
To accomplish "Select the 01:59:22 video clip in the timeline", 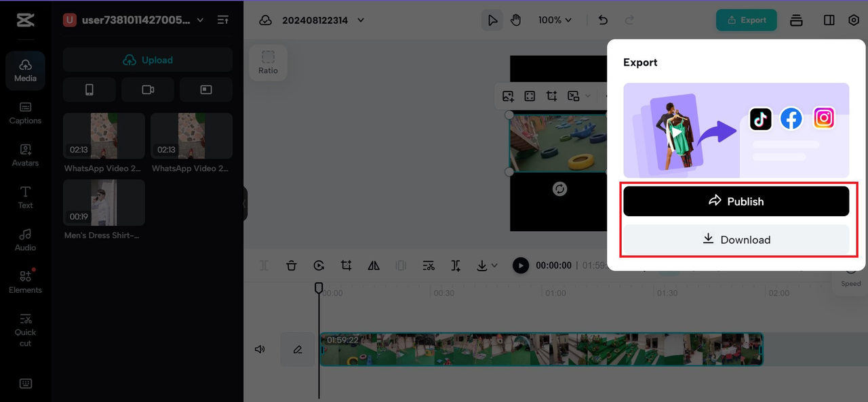I will 541,349.
